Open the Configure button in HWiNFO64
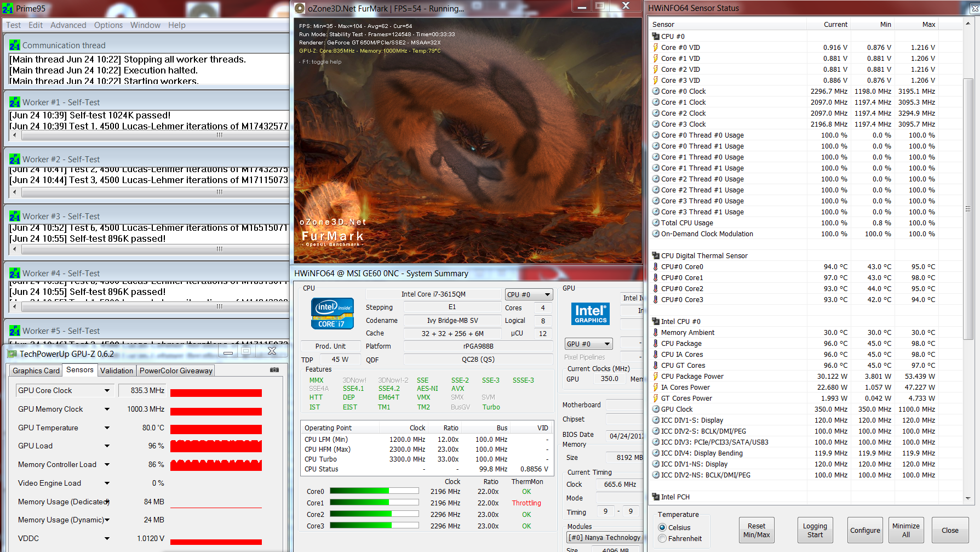Viewport: 980px width, 552px height. tap(865, 530)
